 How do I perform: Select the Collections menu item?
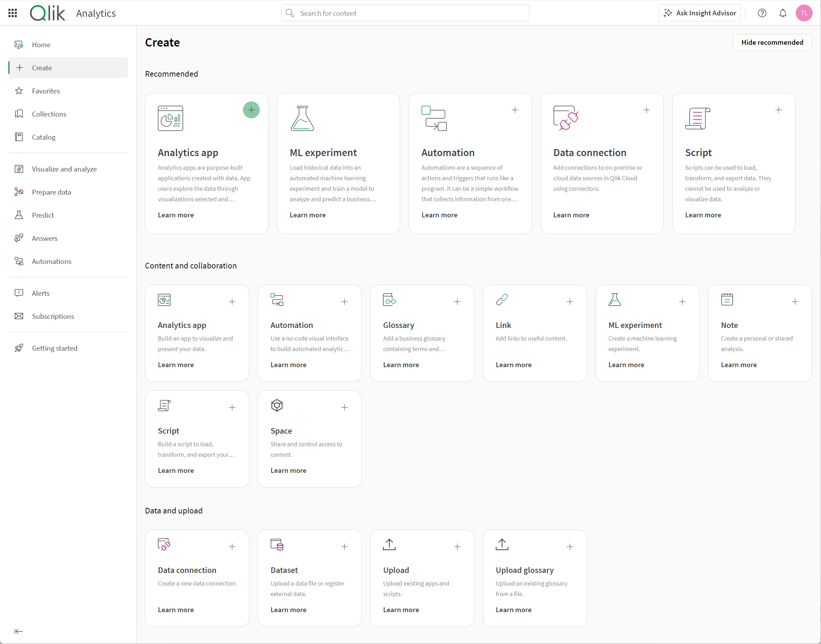click(x=49, y=114)
